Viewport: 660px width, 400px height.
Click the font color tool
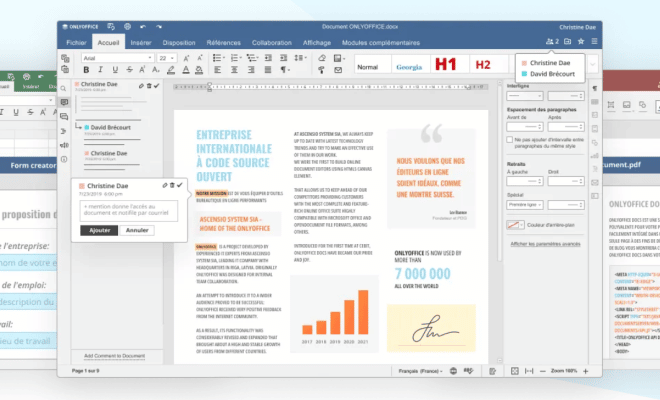tap(186, 70)
